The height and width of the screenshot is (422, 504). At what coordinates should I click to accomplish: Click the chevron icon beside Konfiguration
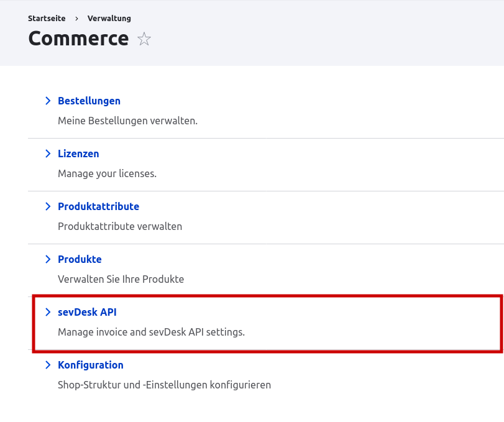tap(48, 365)
